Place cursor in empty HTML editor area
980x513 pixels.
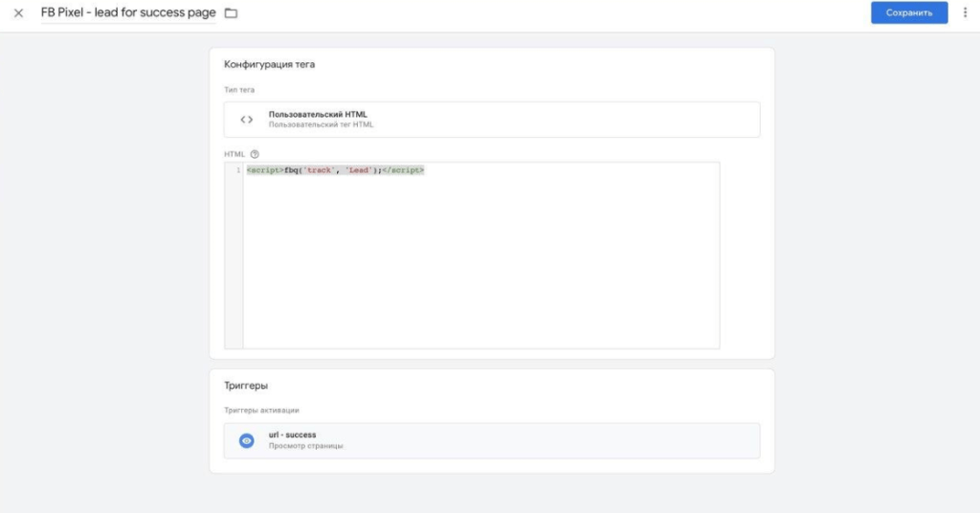click(x=479, y=268)
